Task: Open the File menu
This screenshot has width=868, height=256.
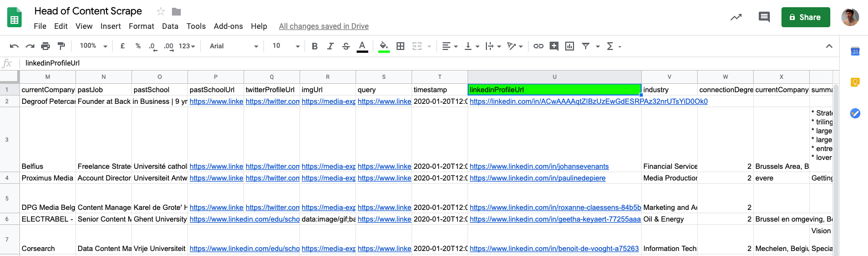Action: (40, 26)
